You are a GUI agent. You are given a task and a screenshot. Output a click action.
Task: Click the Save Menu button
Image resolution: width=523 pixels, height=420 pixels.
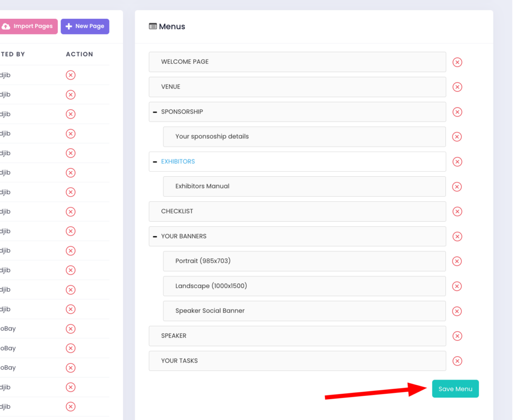[455, 389]
